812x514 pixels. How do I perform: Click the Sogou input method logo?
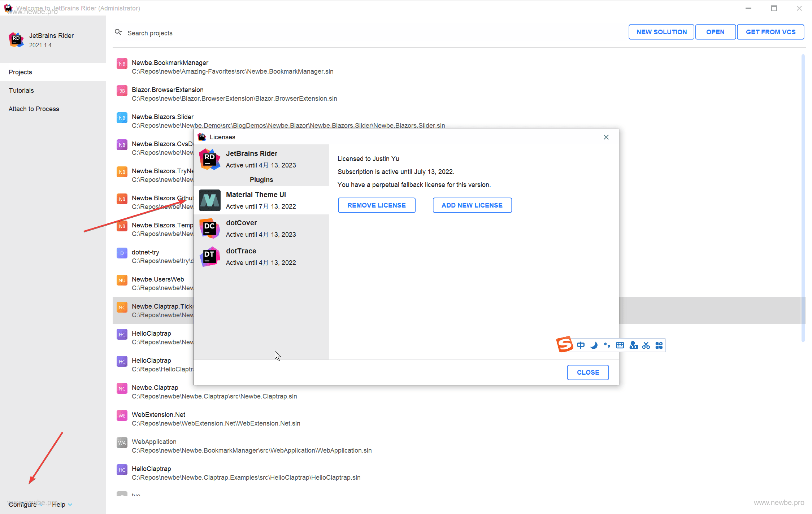(x=565, y=344)
